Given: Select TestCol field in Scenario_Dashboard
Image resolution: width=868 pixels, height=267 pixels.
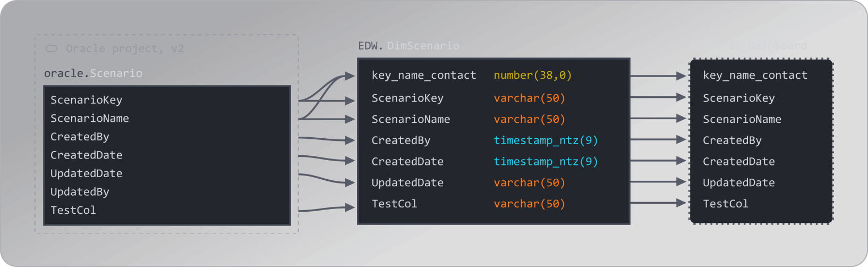Looking at the screenshot, I should pos(725,204).
